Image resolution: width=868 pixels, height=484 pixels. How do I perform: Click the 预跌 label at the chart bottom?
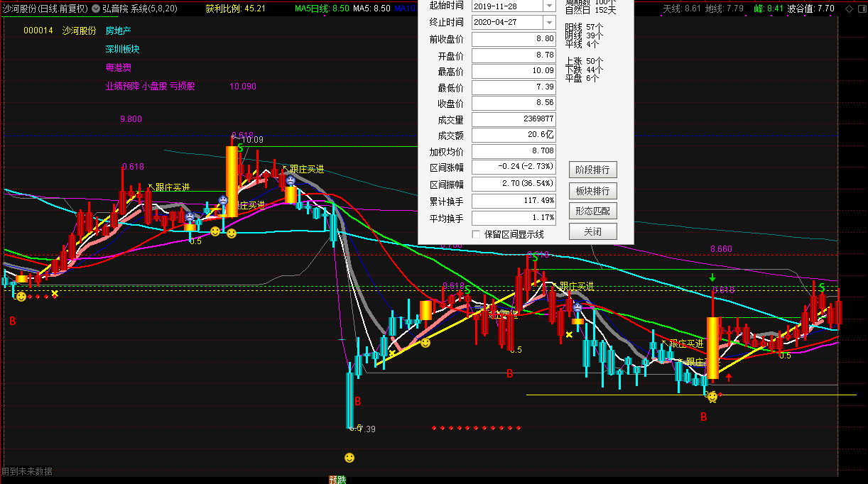pos(337,479)
